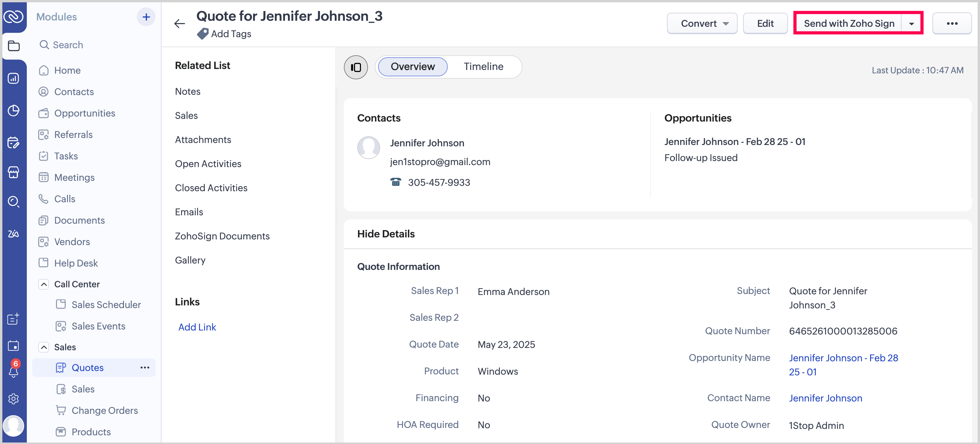This screenshot has height=444, width=980.
Task: Click the Add Link link
Action: coord(197,327)
